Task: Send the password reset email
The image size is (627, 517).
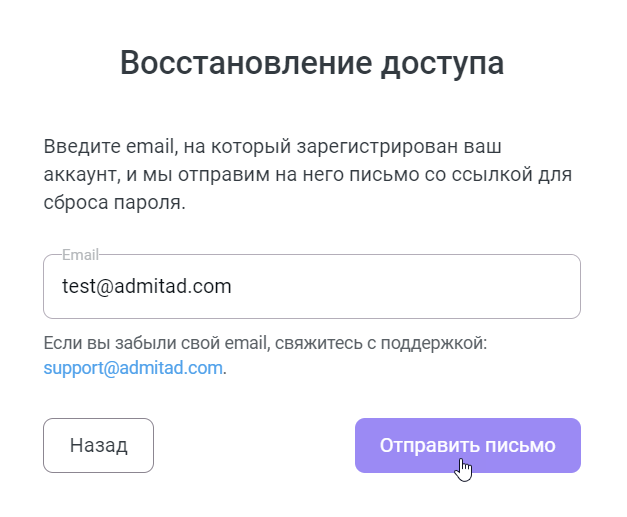Action: (467, 445)
